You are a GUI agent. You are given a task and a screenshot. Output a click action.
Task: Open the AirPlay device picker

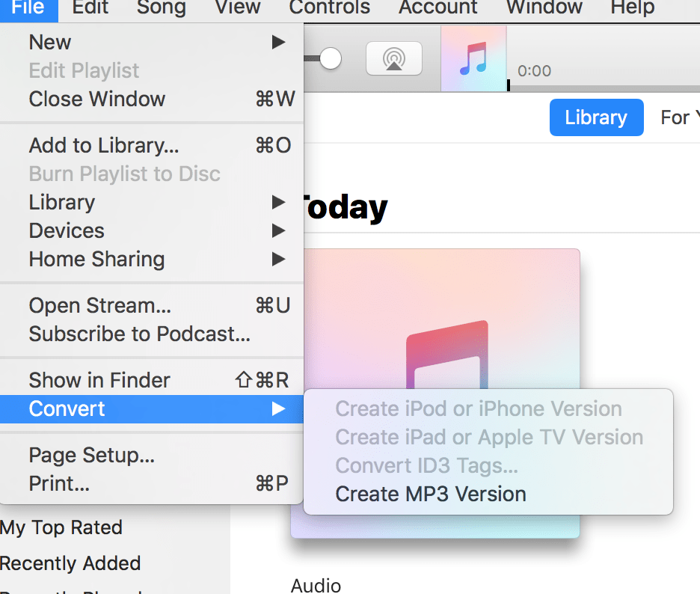pyautogui.click(x=394, y=58)
